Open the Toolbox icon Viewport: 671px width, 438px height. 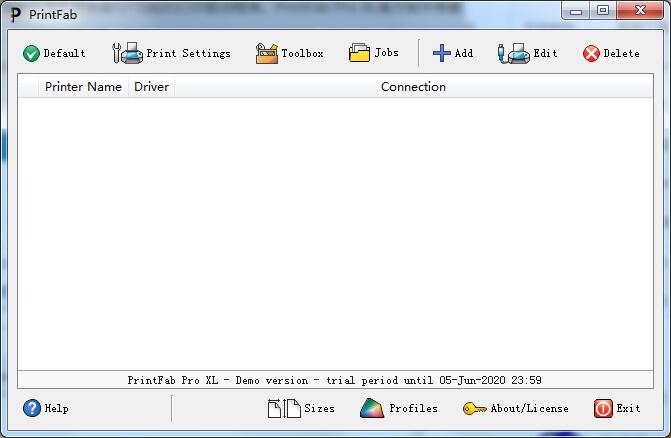click(266, 53)
